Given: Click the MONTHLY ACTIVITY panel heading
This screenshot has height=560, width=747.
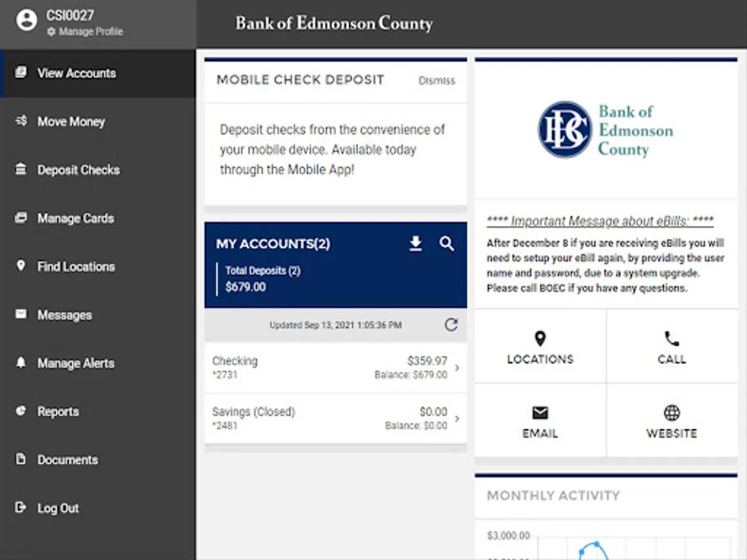Looking at the screenshot, I should coord(553,495).
